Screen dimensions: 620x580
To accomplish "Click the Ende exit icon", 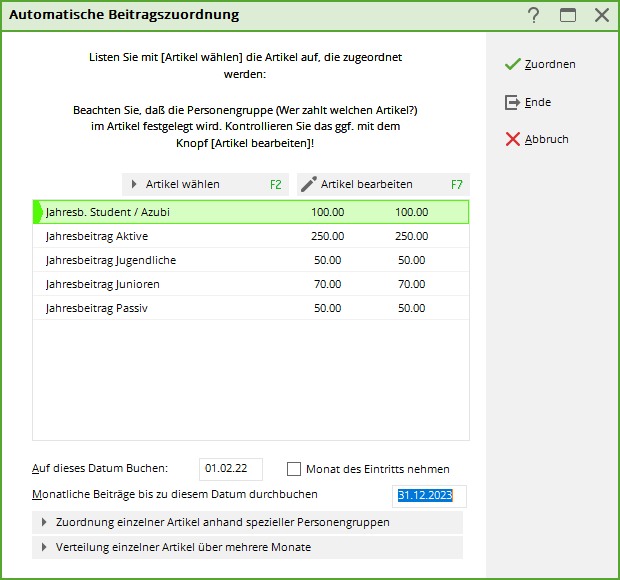I will tap(512, 102).
